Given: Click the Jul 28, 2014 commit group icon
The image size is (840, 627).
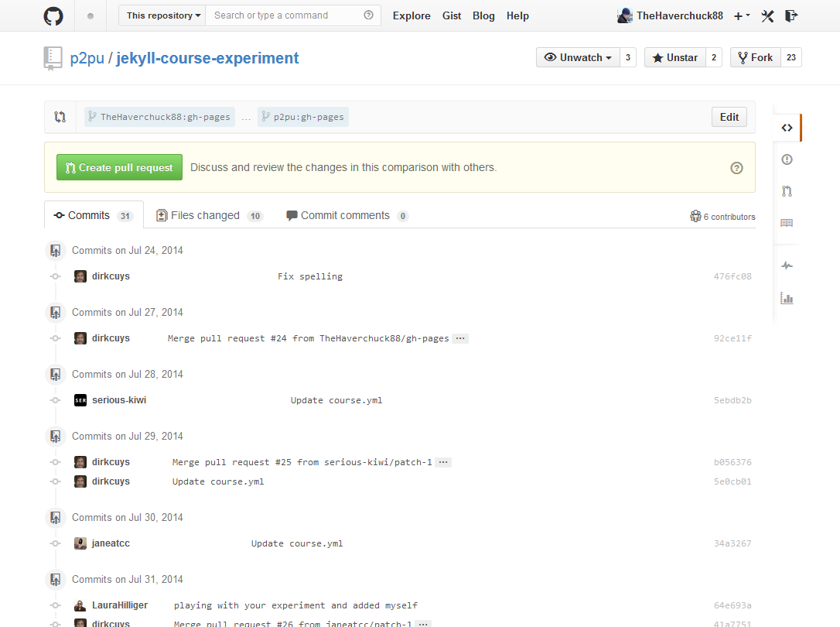Looking at the screenshot, I should pyautogui.click(x=55, y=374).
